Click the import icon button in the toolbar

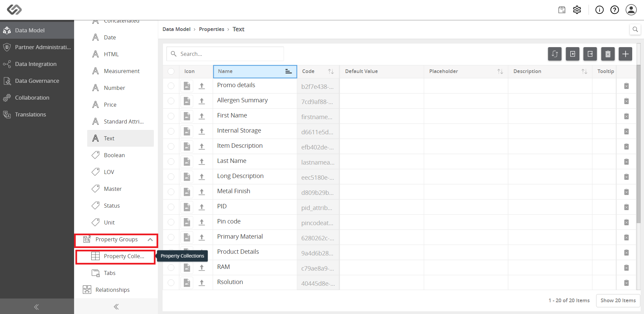pyautogui.click(x=573, y=54)
